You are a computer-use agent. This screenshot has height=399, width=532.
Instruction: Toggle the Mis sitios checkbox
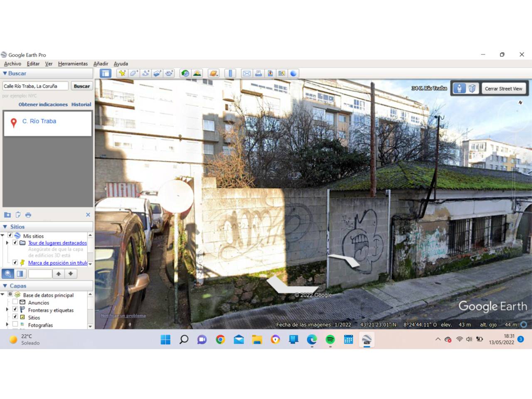(x=10, y=235)
